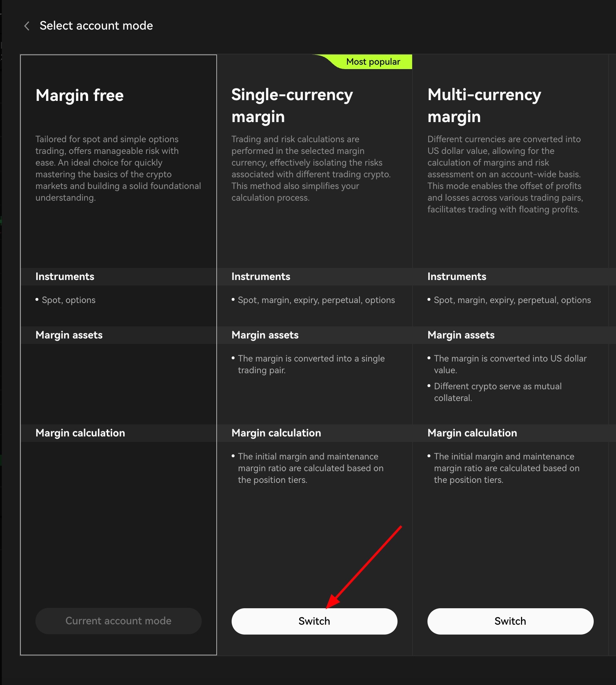This screenshot has width=616, height=685.
Task: Switch to Multi-currency margin mode
Action: coord(510,621)
